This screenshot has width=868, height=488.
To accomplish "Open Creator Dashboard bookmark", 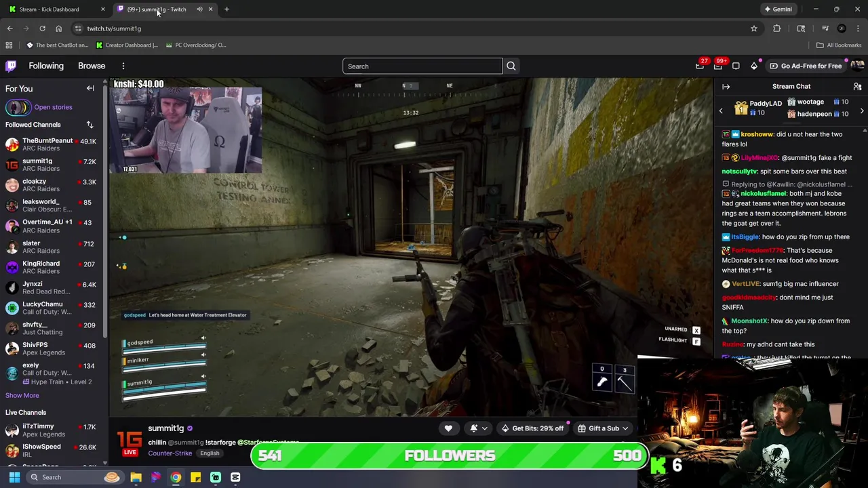I will [127, 45].
